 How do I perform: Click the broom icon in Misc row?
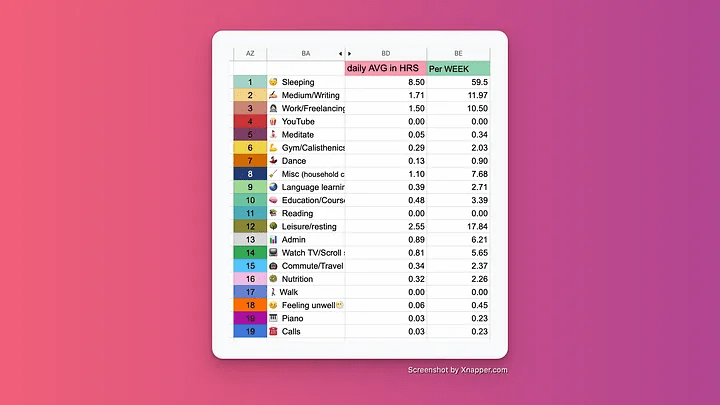(273, 174)
